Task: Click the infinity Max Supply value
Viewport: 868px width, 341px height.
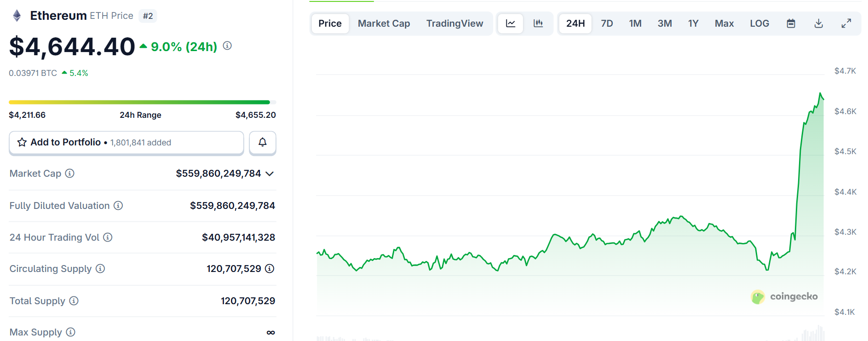Action: click(270, 332)
